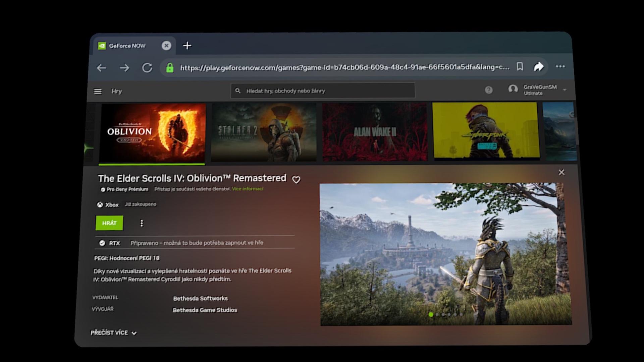Open the hamburger navigation menu
Viewport: 644px width, 362px height.
click(x=98, y=91)
